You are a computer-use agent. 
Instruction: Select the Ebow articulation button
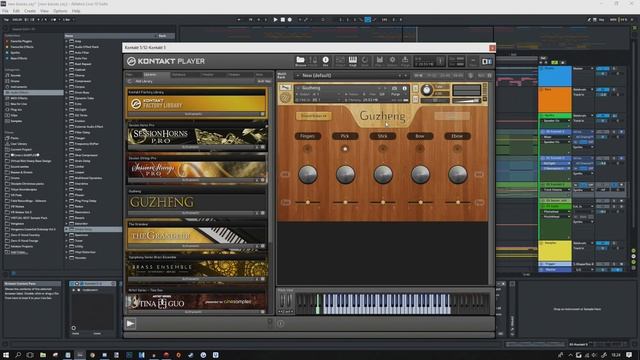[458, 136]
